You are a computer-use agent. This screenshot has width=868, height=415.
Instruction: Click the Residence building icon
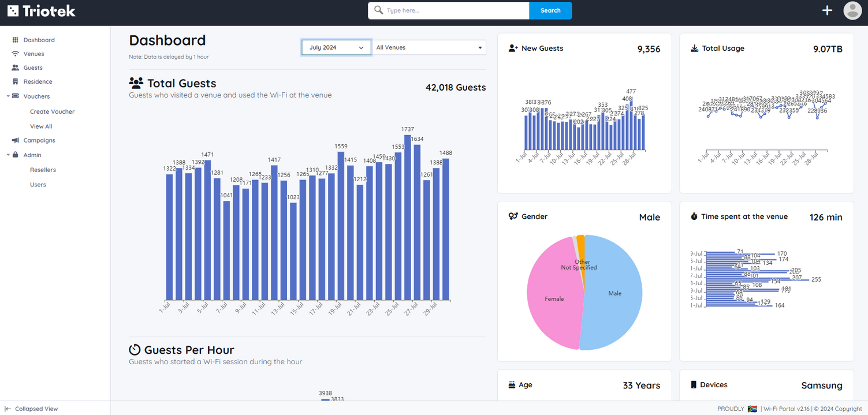pyautogui.click(x=16, y=81)
